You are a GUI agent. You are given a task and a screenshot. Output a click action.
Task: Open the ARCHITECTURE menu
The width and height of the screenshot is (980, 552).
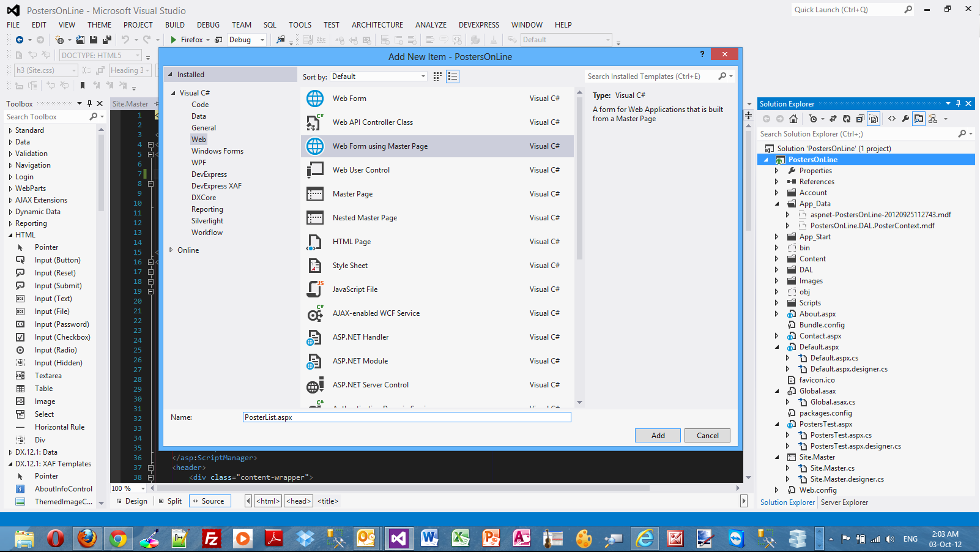(x=377, y=25)
